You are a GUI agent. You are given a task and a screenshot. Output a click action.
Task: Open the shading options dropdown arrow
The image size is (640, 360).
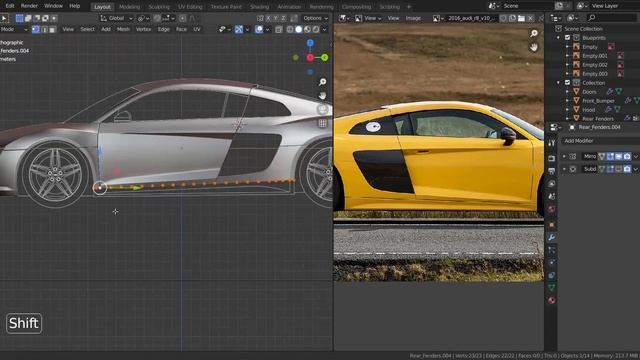[324, 29]
